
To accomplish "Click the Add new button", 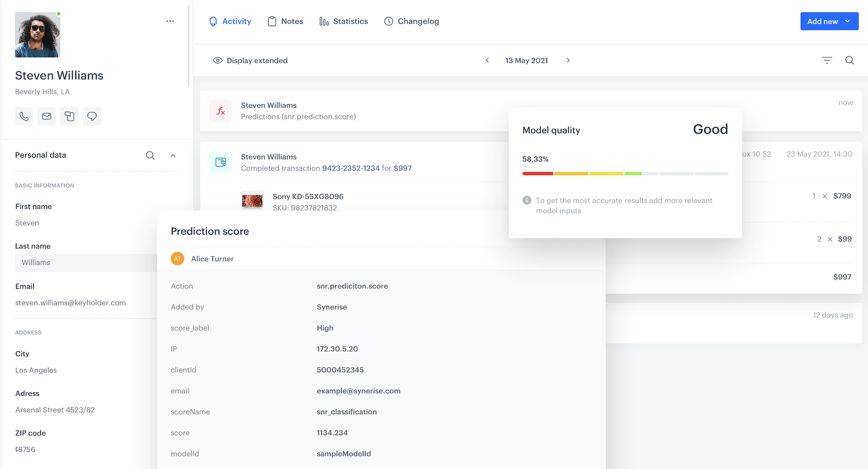I will pos(822,21).
